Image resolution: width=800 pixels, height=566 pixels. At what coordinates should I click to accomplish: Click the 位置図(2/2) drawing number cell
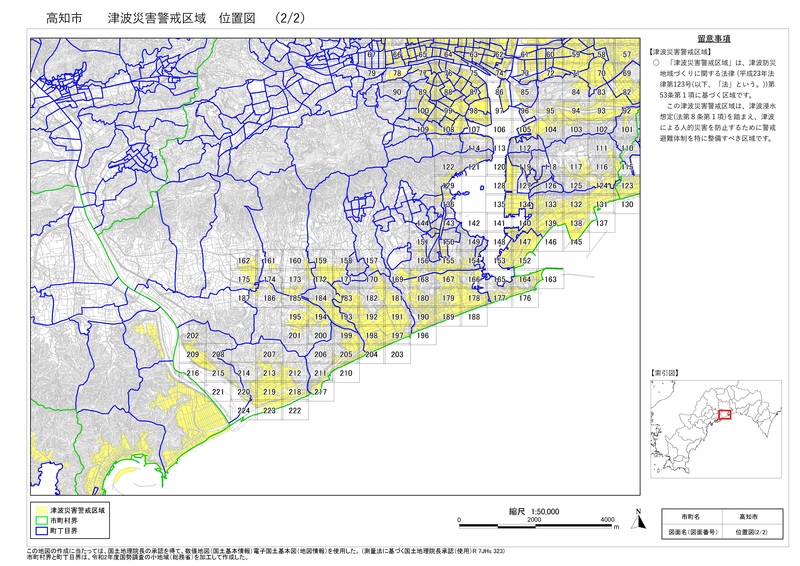pyautogui.click(x=747, y=532)
